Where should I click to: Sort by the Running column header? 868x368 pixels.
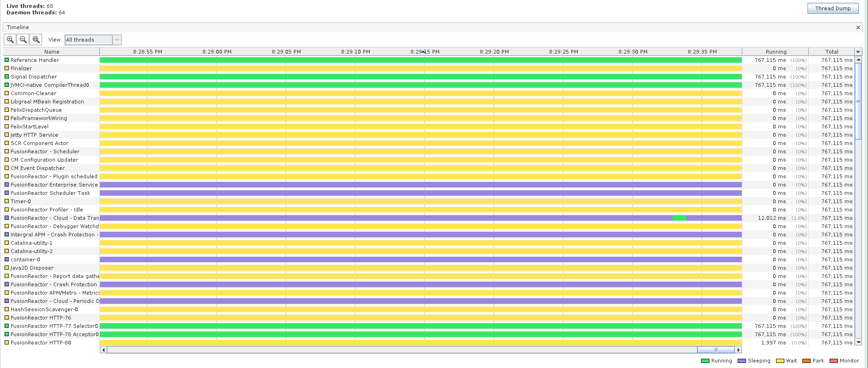click(776, 52)
